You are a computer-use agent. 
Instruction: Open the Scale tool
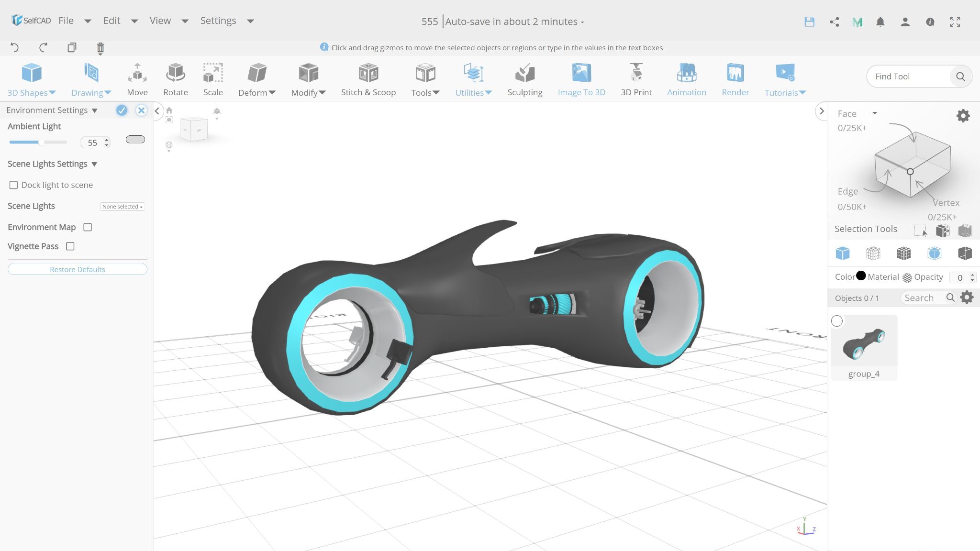pos(213,79)
